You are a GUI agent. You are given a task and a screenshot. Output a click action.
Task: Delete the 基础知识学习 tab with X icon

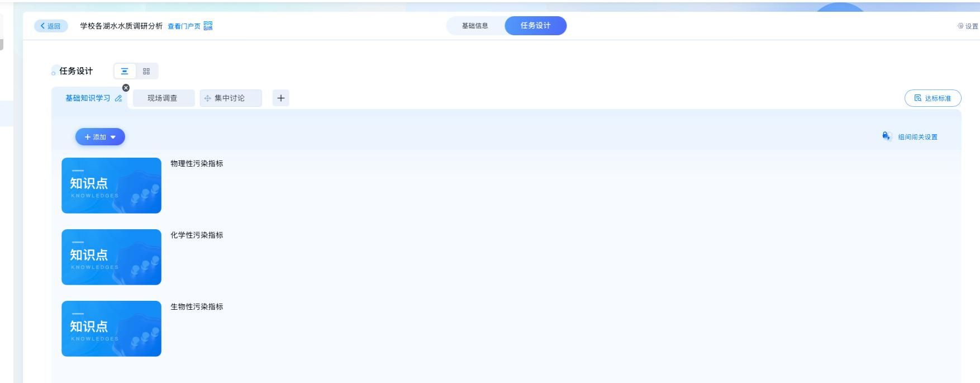pos(126,88)
